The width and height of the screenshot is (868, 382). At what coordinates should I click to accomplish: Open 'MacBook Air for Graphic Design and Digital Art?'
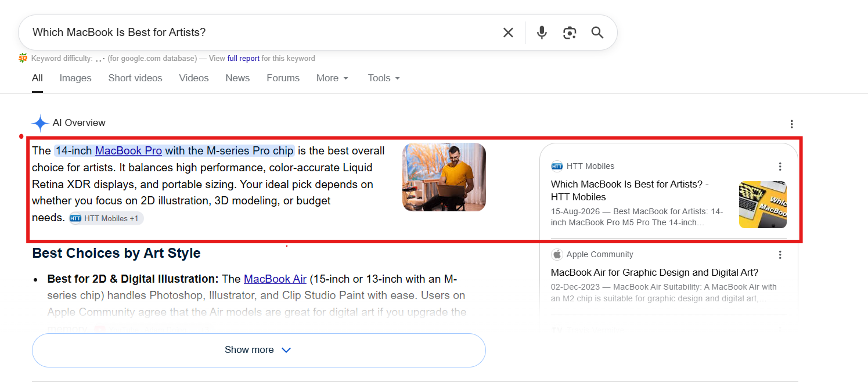[655, 272]
